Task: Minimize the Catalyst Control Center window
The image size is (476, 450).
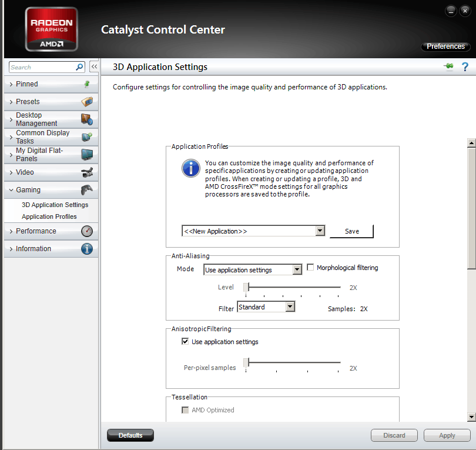Action: click(x=451, y=11)
